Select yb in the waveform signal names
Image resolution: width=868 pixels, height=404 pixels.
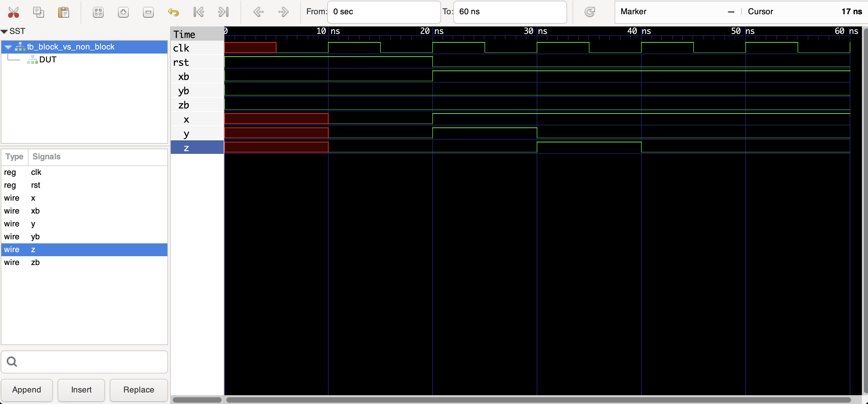coord(197,91)
